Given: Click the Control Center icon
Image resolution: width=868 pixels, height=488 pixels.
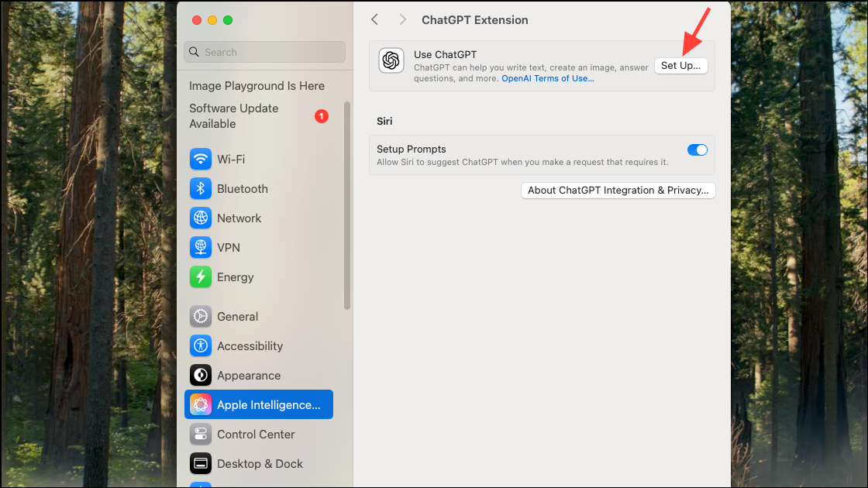Looking at the screenshot, I should pos(201,434).
